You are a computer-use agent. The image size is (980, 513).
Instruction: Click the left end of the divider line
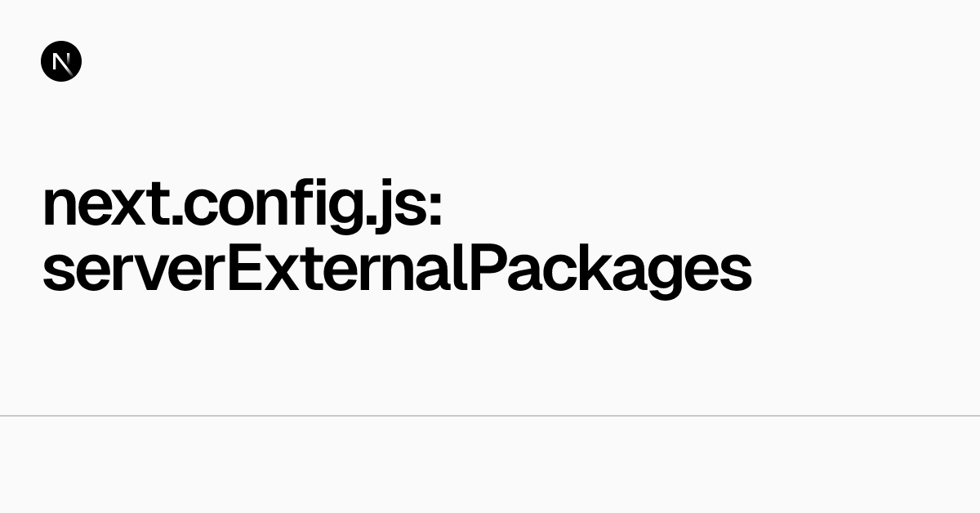[3, 416]
